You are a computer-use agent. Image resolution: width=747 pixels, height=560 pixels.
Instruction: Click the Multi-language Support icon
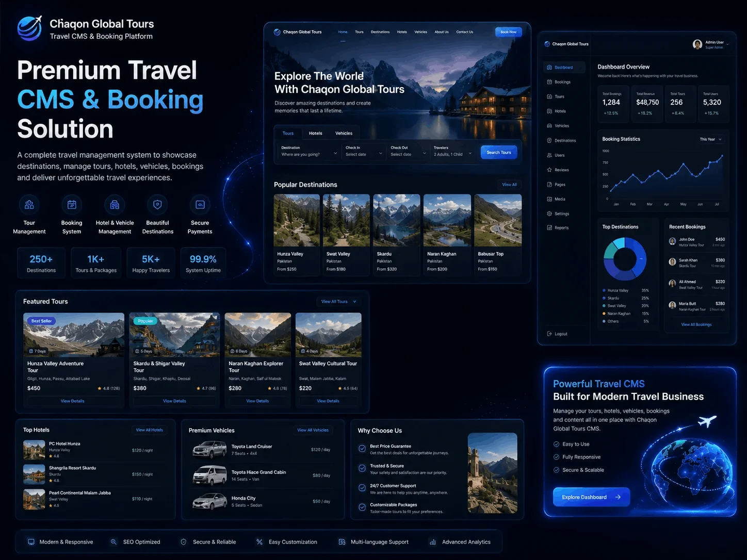click(x=342, y=542)
